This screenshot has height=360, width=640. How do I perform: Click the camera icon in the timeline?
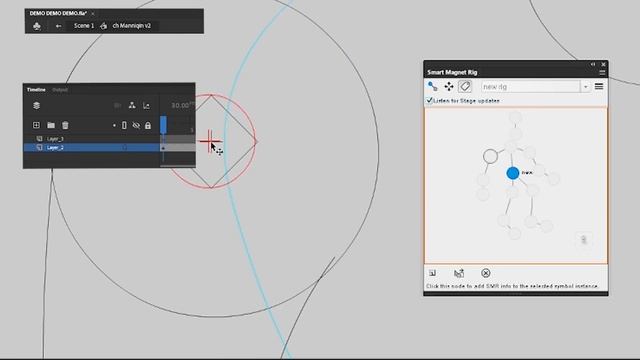(x=117, y=106)
